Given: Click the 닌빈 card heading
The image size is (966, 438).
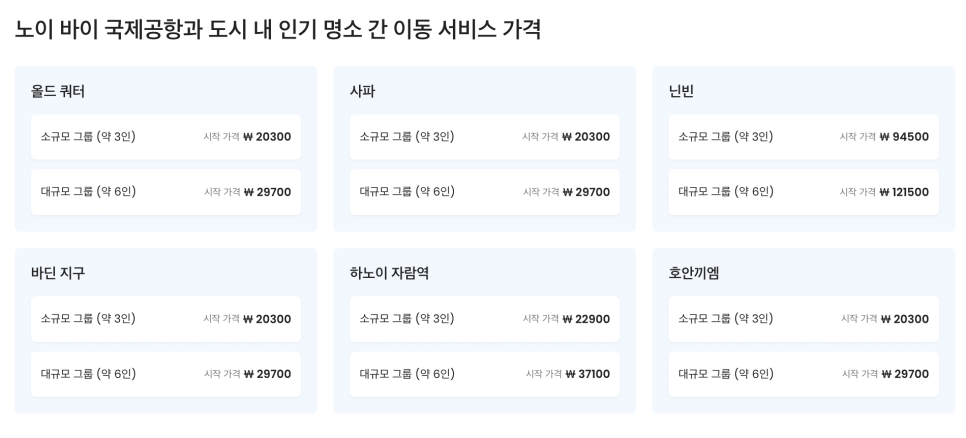Looking at the screenshot, I should (x=681, y=91).
